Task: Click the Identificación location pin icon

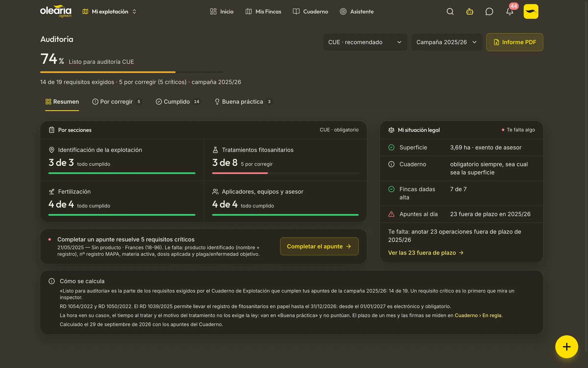Action: coord(51,150)
